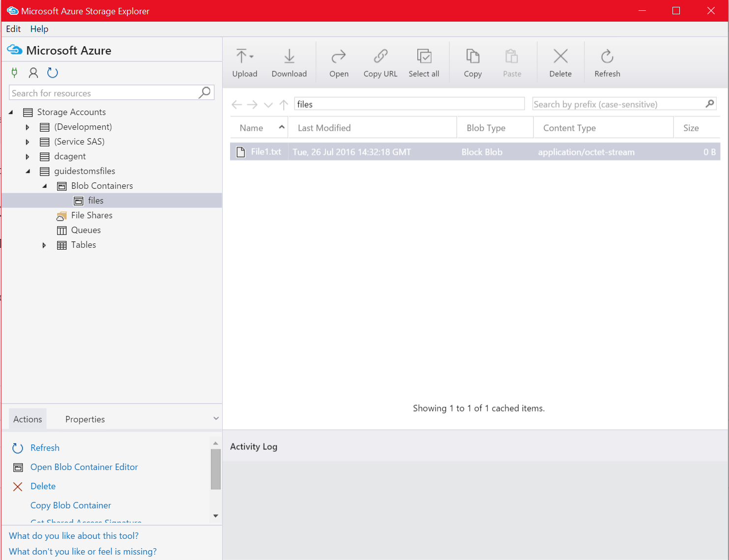
Task: Switch to the Properties tab
Action: pos(85,419)
